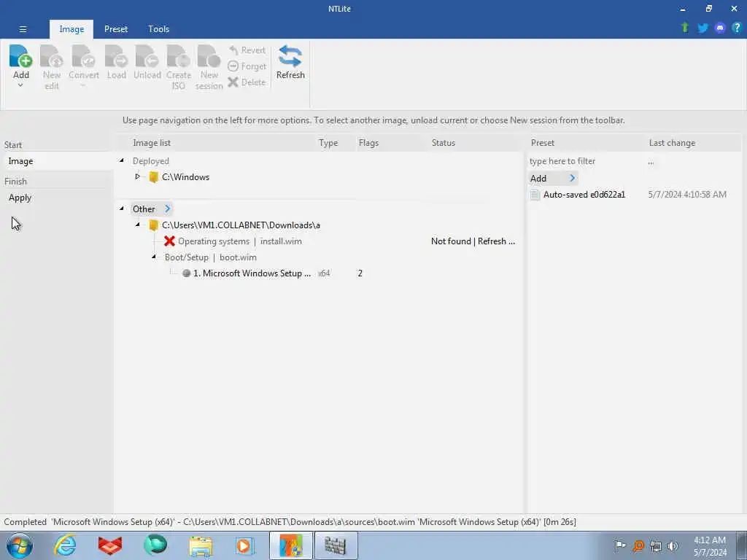The width and height of the screenshot is (747, 560).
Task: Click the Forget button in ribbon
Action: [247, 66]
